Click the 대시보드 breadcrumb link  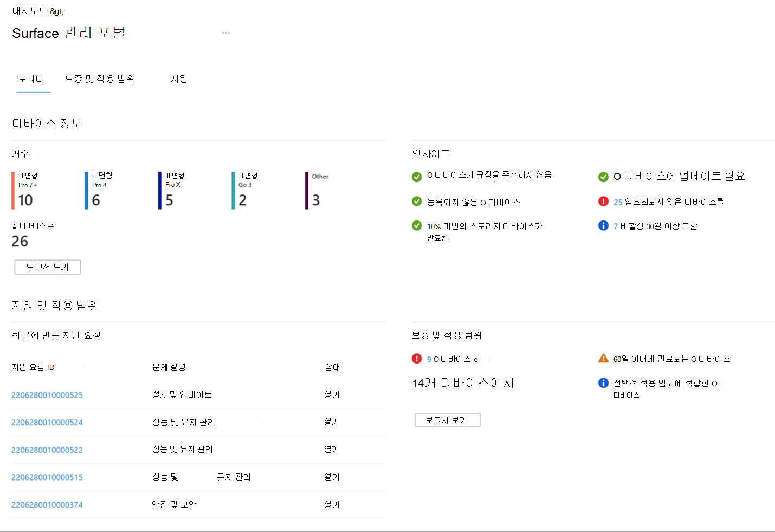[x=30, y=11]
